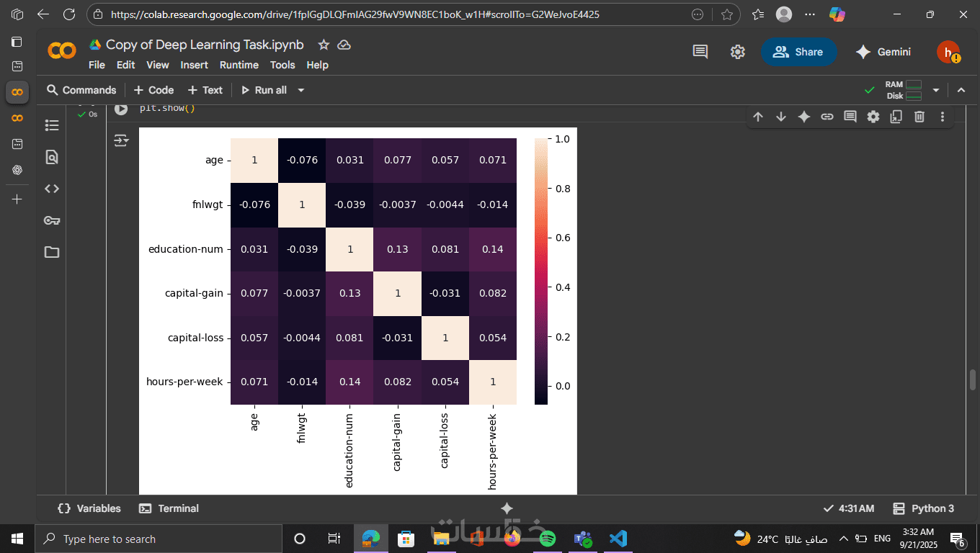
Task: Click the Python 3 runtime indicator
Action: [923, 508]
